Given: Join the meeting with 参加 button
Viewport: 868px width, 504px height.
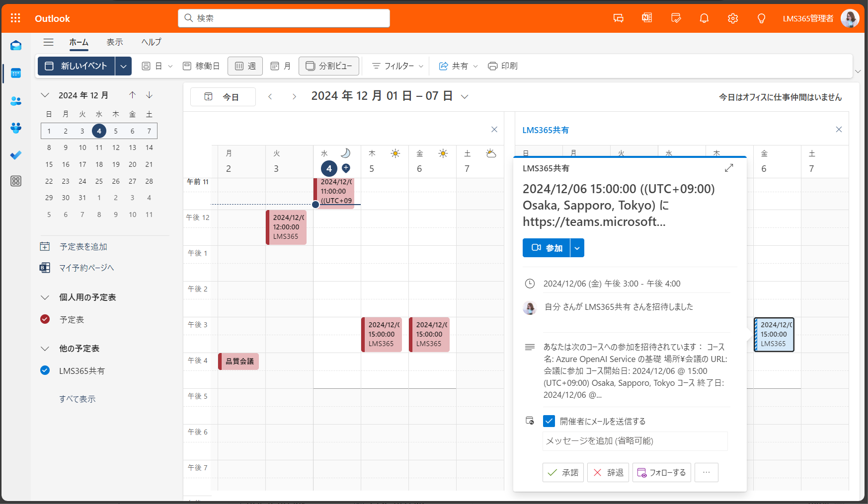Looking at the screenshot, I should tap(547, 248).
